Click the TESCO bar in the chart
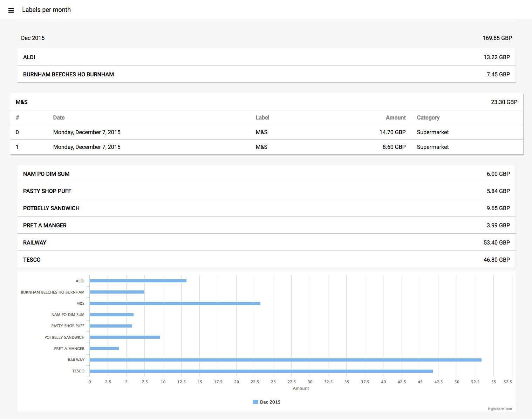532x419 pixels. (x=261, y=371)
